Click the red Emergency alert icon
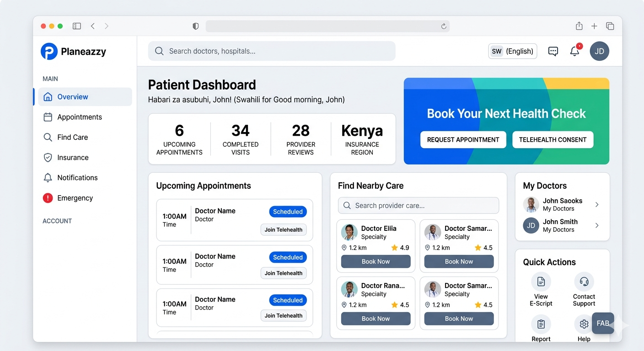The image size is (644, 351). tap(47, 198)
